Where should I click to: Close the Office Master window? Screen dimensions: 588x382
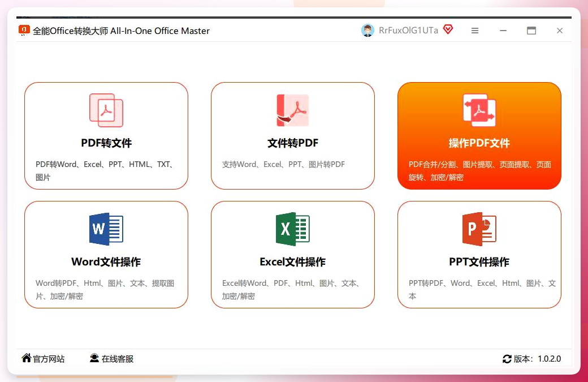point(560,31)
